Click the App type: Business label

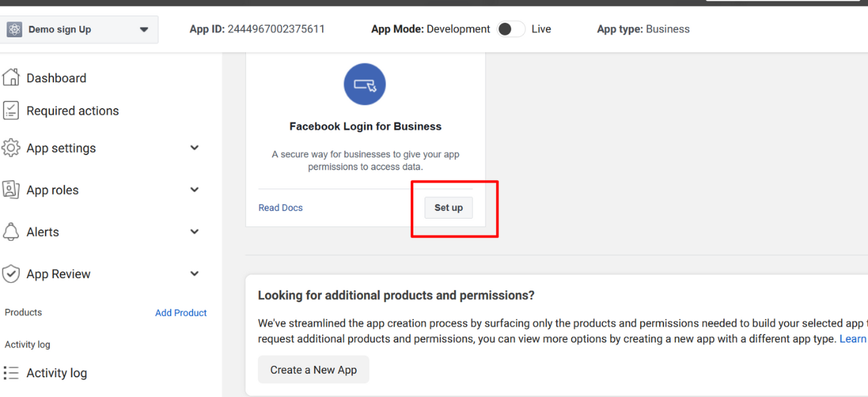[x=644, y=29]
